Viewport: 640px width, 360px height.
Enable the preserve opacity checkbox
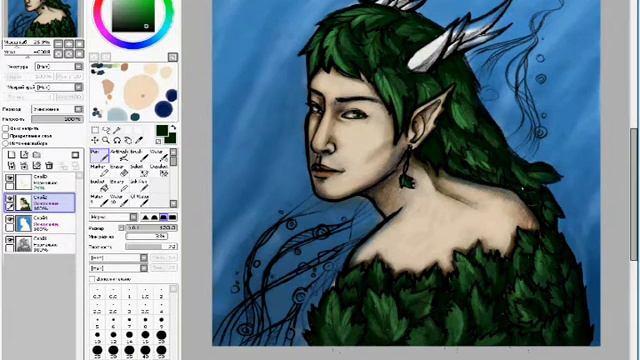[x=6, y=128]
